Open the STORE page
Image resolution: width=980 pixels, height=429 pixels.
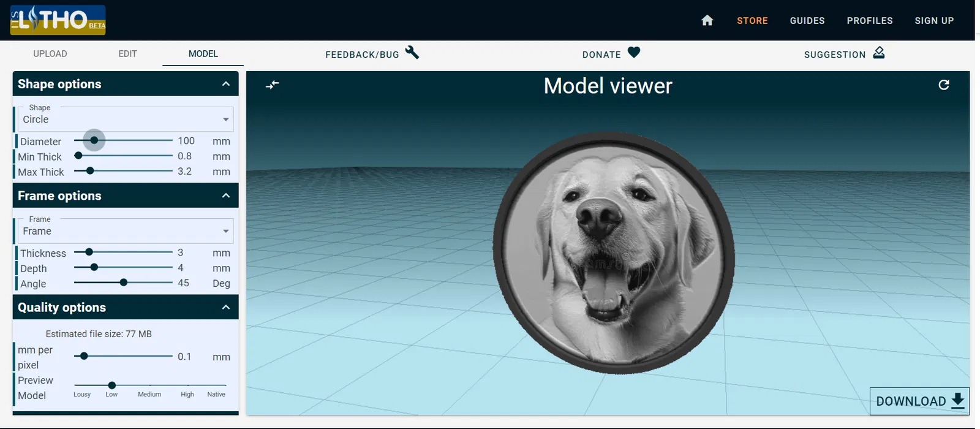click(752, 21)
